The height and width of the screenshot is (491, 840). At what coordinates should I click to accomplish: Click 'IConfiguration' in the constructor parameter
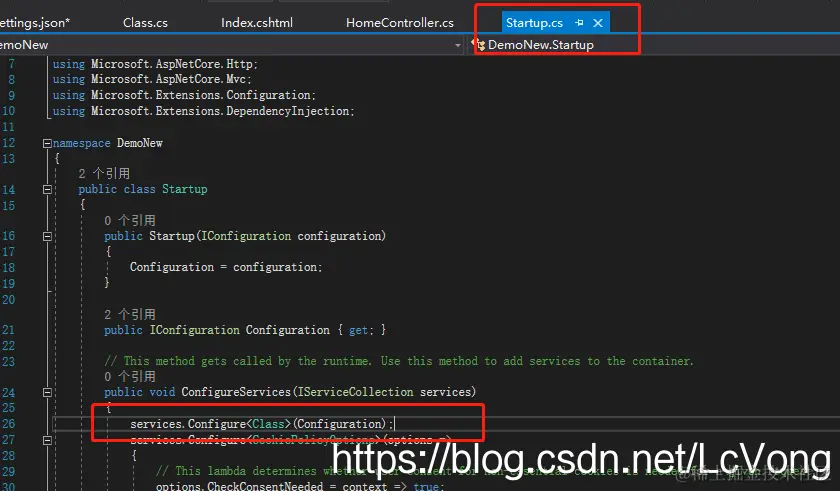point(246,236)
